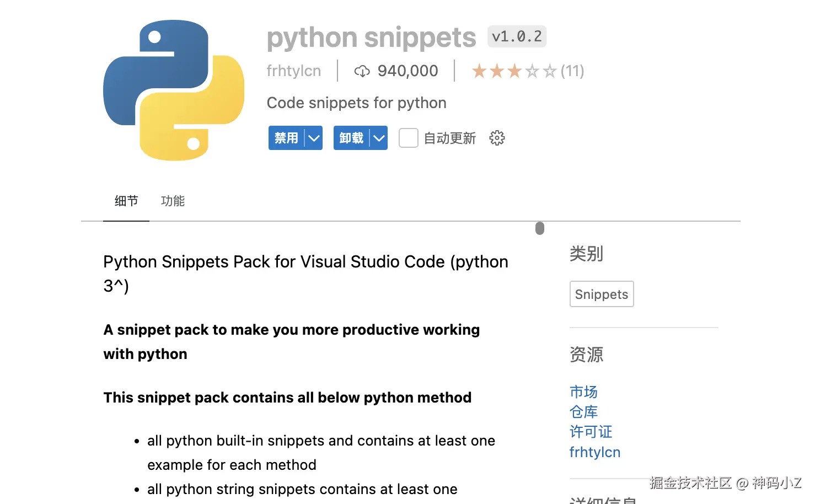
Task: Click the Python logo extension icon
Action: point(174,90)
